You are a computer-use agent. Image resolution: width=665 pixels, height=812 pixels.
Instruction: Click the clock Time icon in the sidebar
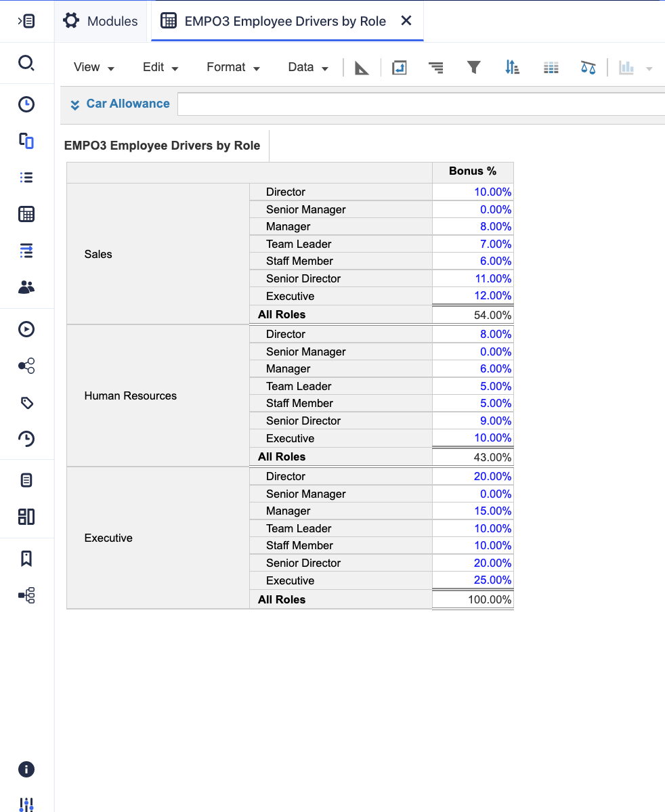click(x=26, y=104)
